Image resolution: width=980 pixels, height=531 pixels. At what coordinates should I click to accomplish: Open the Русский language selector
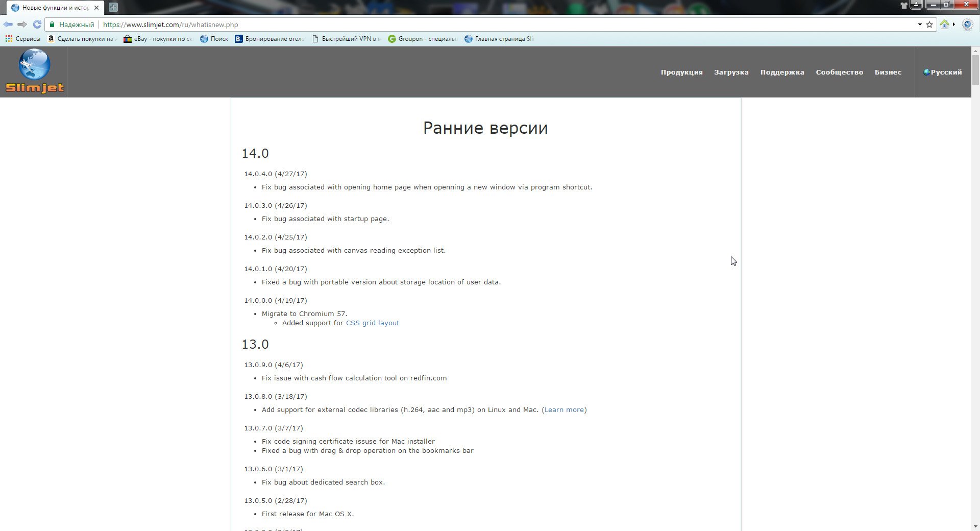coord(943,72)
